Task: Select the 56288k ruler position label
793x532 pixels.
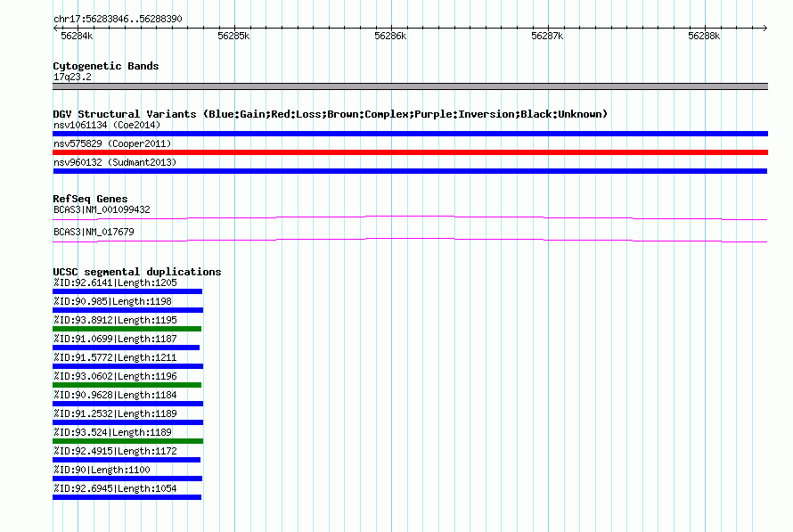Action: coord(704,36)
